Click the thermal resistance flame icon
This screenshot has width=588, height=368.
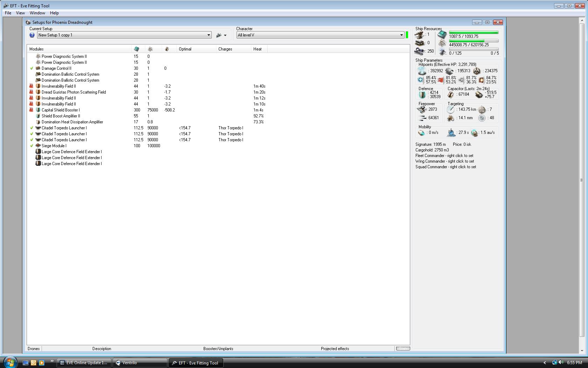441,80
